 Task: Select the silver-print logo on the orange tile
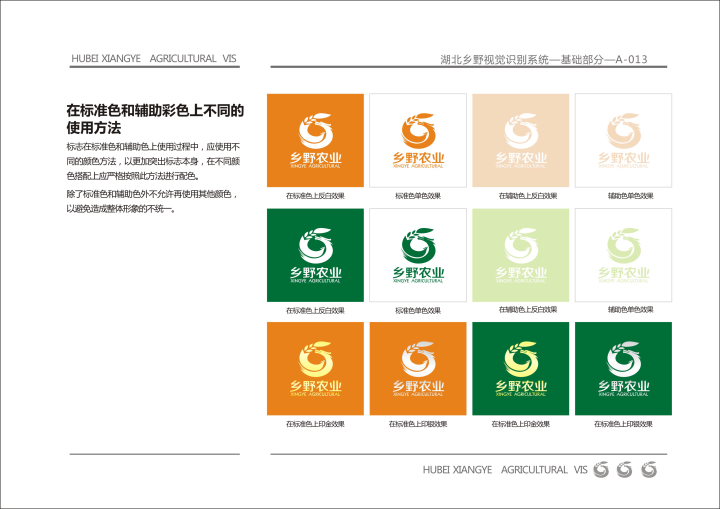tap(418, 368)
